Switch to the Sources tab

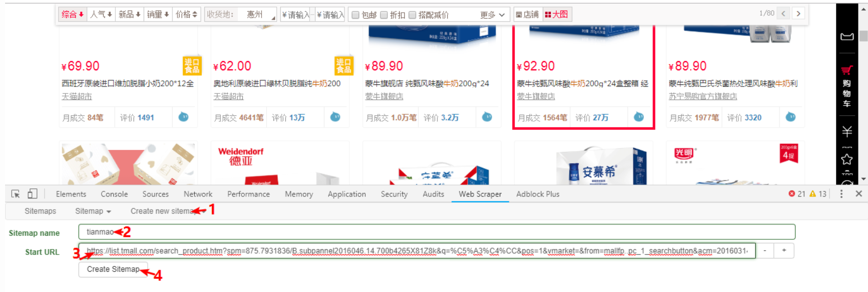155,194
